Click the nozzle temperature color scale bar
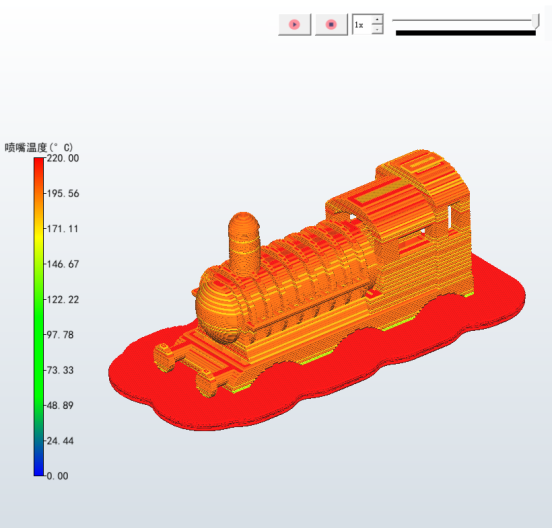Image resolution: width=552 pixels, height=528 pixels. pyautogui.click(x=39, y=316)
